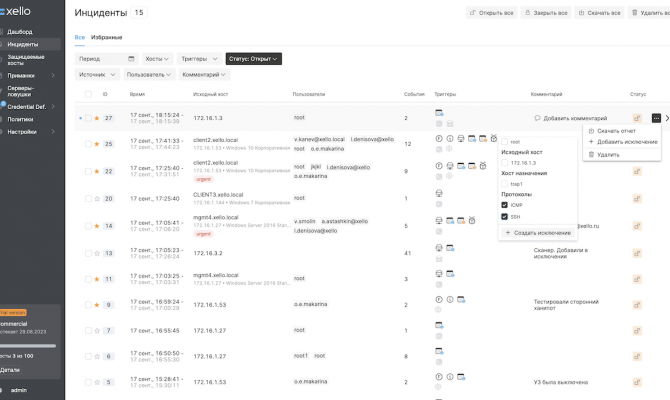Click the calendar icon in Период field
670x400 pixels.
[131, 59]
